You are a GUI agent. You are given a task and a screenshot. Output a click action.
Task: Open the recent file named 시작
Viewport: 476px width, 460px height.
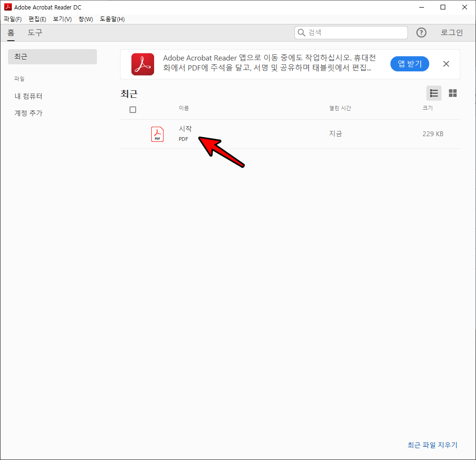pos(185,129)
